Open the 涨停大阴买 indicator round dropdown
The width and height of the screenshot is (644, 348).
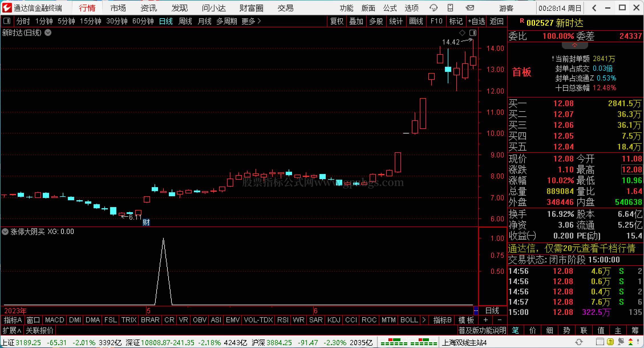[5, 232]
